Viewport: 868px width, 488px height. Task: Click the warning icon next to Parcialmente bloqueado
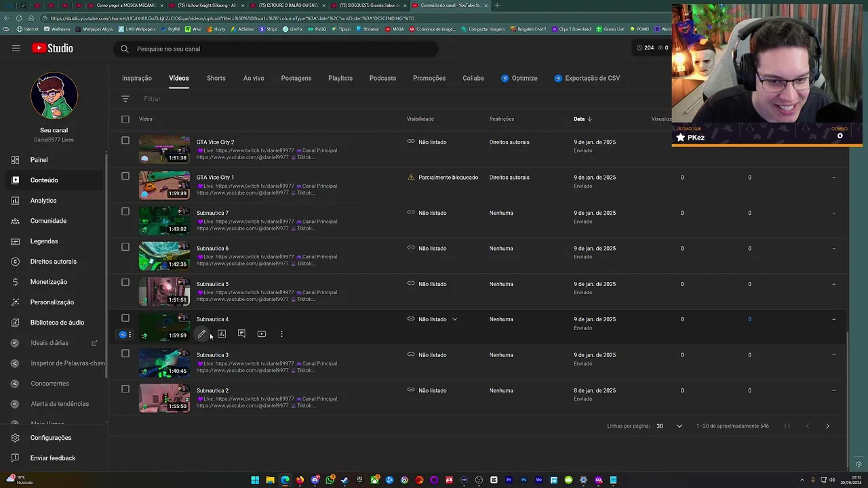click(x=411, y=178)
